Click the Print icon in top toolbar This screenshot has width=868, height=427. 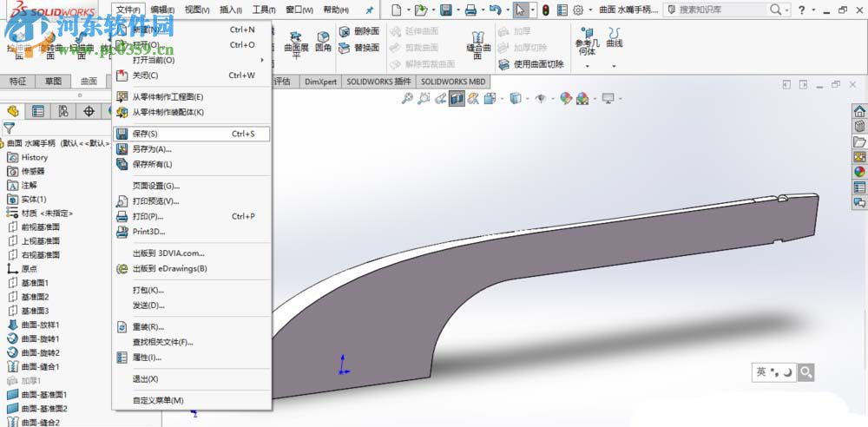470,10
